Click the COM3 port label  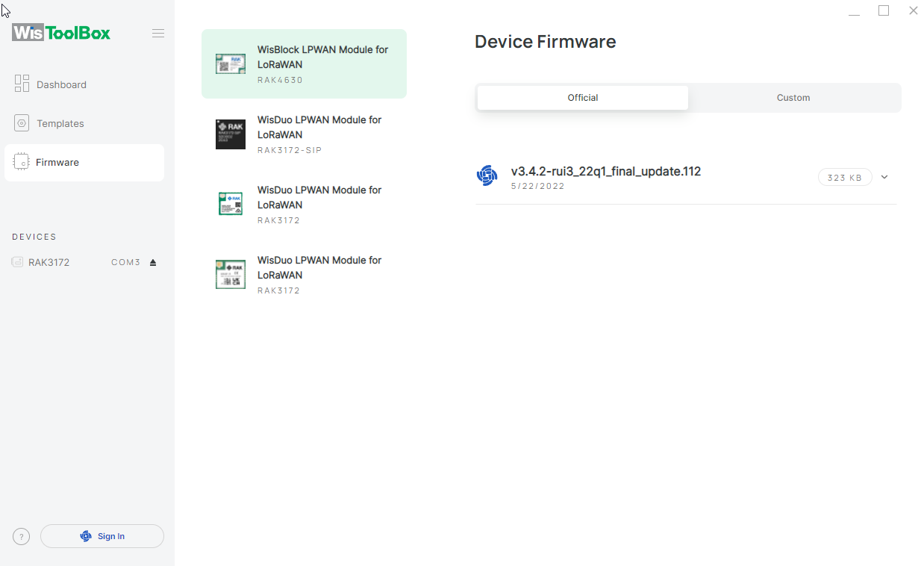point(126,263)
